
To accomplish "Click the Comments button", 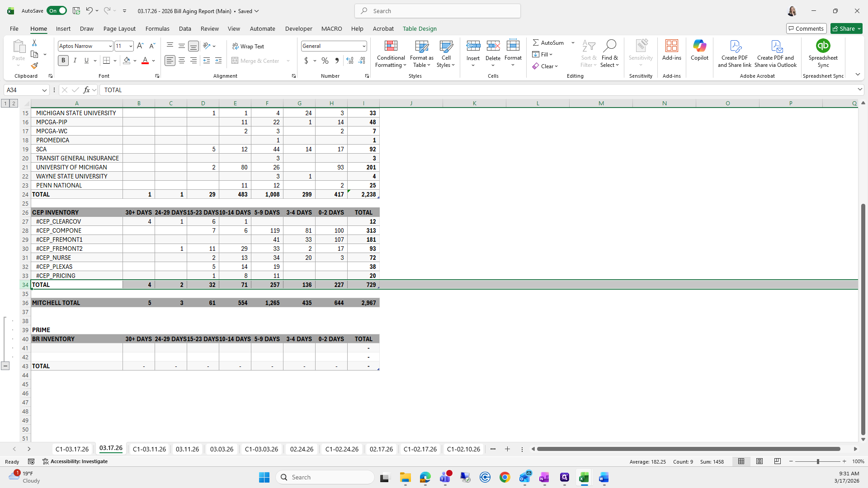I will point(806,28).
